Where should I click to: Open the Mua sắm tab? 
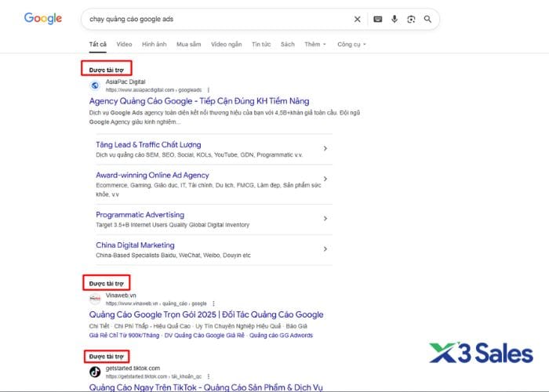(189, 45)
